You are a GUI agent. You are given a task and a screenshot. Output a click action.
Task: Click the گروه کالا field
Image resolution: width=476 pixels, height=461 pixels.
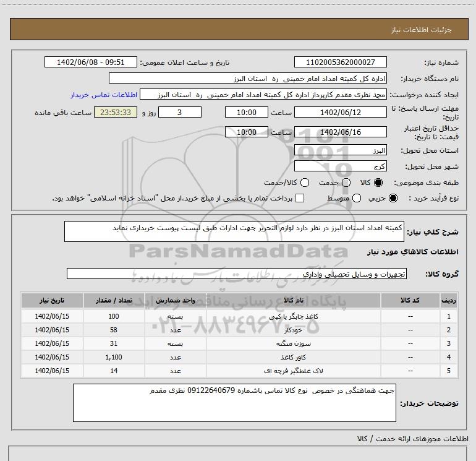(x=237, y=274)
